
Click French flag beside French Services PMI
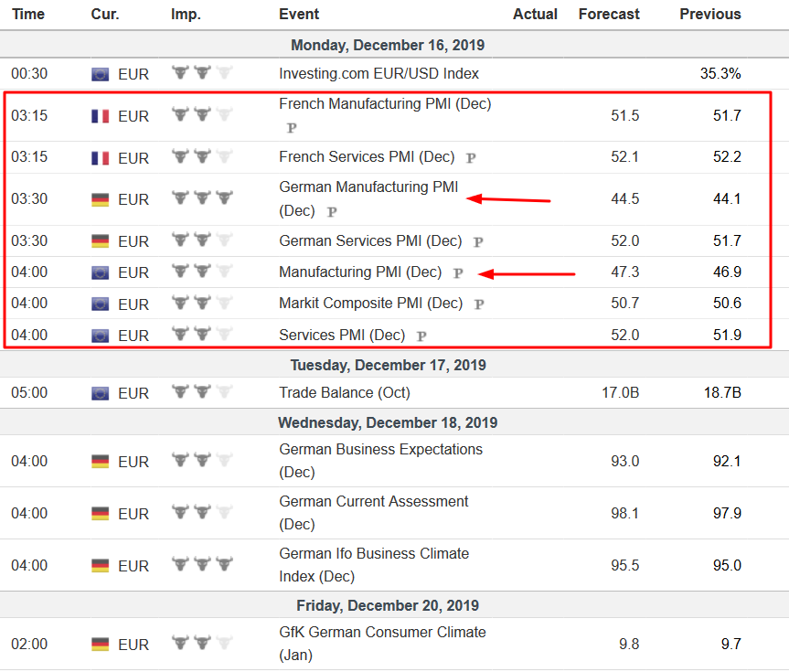[x=101, y=158]
